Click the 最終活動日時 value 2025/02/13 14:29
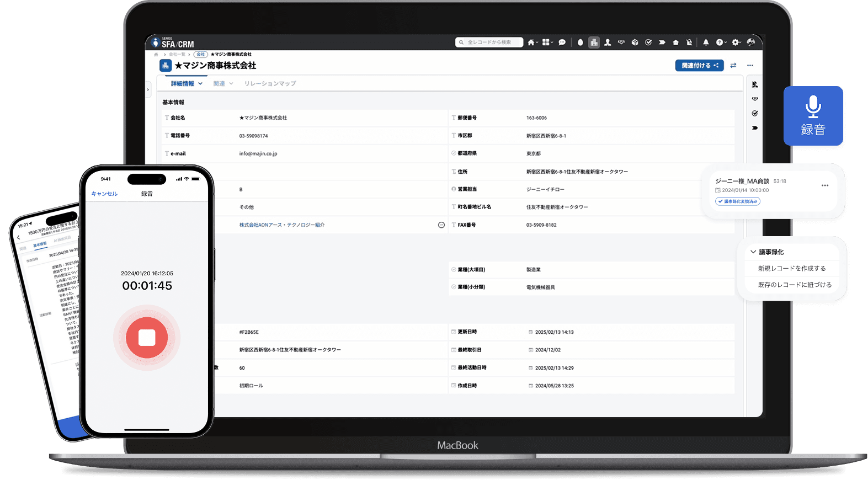 click(555, 368)
